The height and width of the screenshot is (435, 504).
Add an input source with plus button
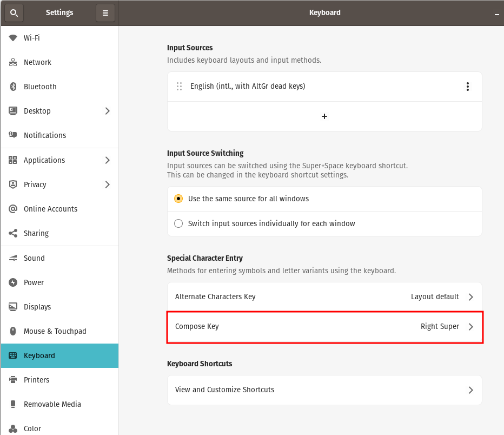tap(324, 116)
